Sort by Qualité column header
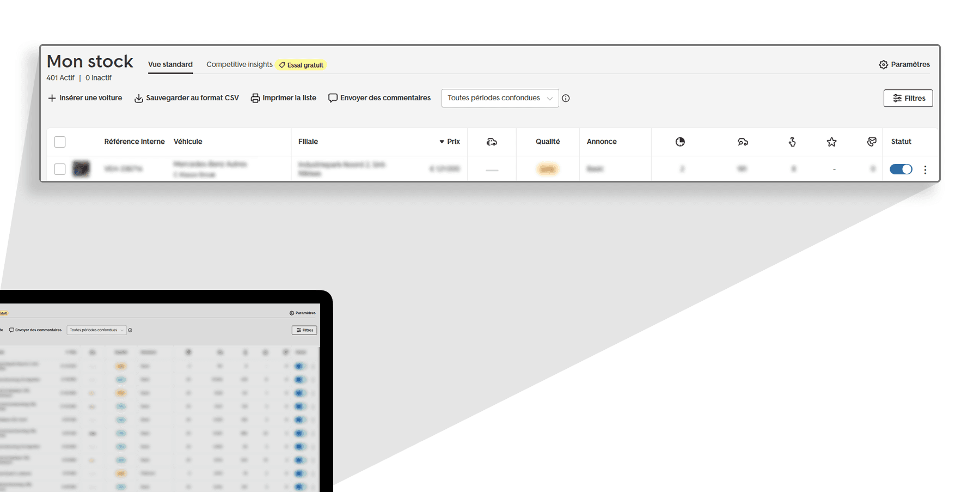Screen dimensions: 980x492 pyautogui.click(x=548, y=142)
